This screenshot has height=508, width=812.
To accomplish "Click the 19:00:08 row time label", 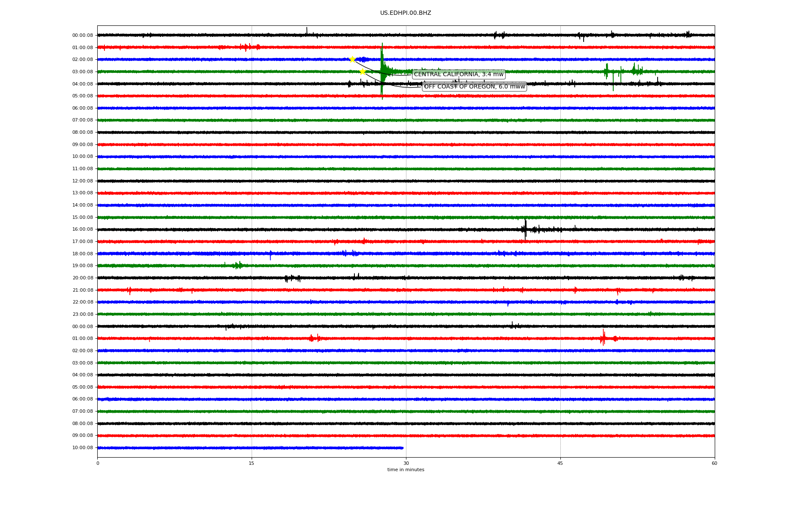I will pos(82,266).
